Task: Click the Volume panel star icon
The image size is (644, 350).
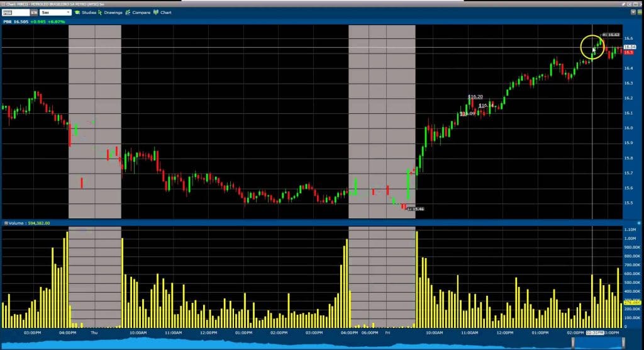Action: click(x=639, y=223)
